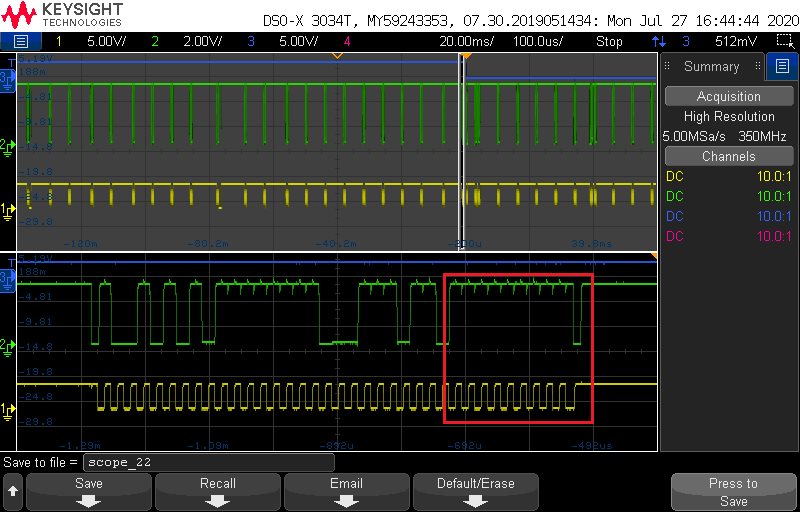
Task: Click channel 2 ground marker in main window
Action: (8, 146)
